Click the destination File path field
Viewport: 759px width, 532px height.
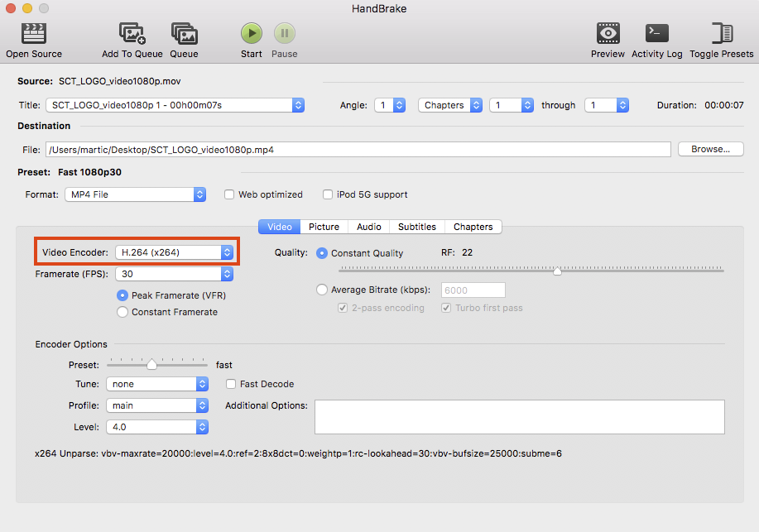[x=358, y=150]
